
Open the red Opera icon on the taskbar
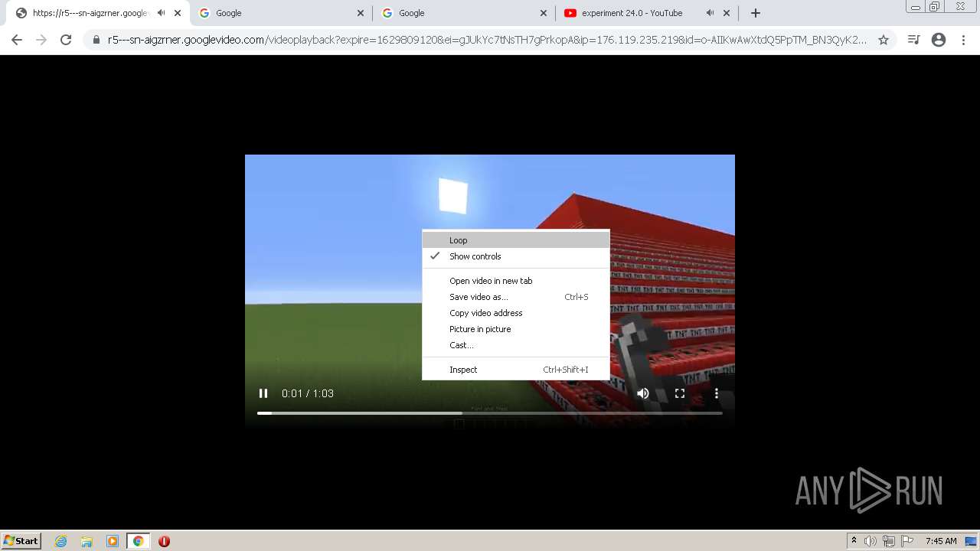(x=164, y=541)
